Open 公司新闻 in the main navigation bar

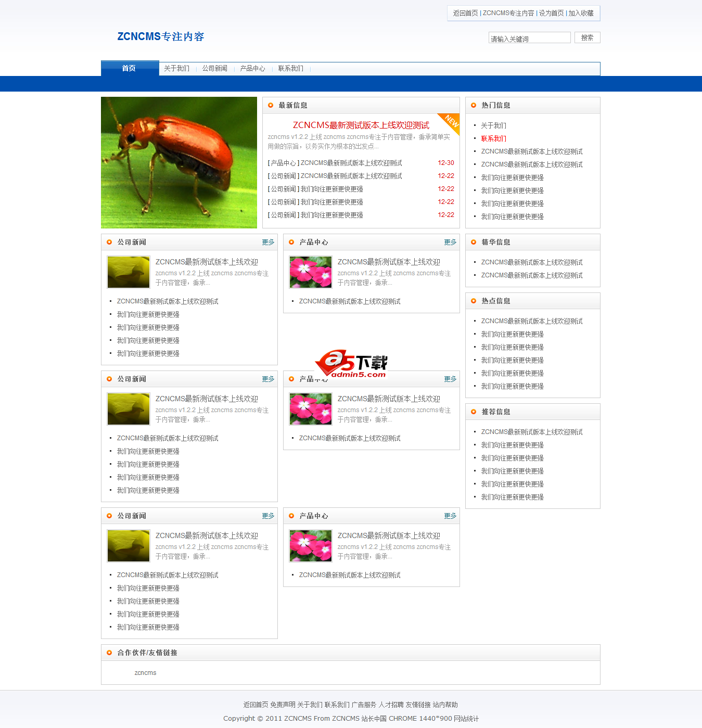pos(215,68)
